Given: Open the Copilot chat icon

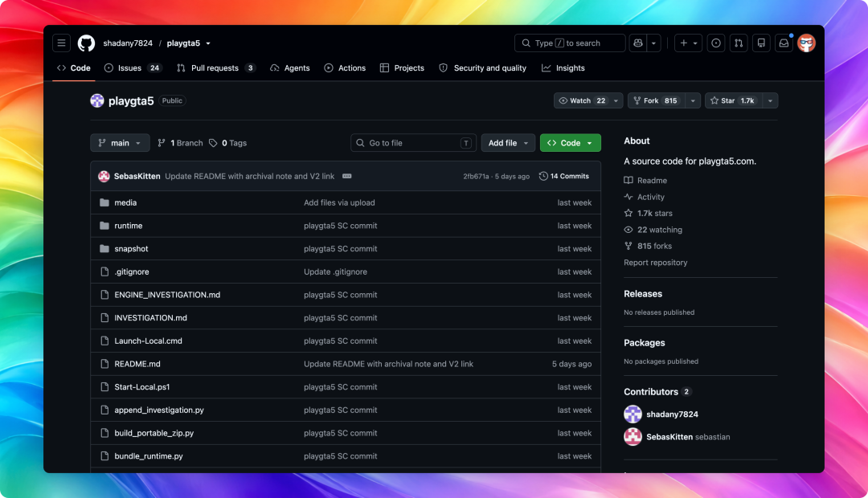Looking at the screenshot, I should 637,43.
